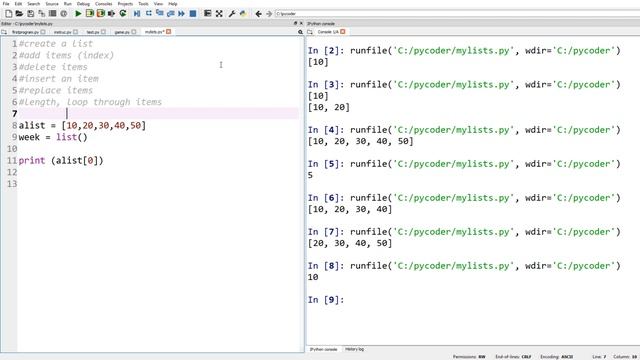The image size is (640, 360).
Task: Click the In [5] runfile console line
Action: click(x=464, y=164)
